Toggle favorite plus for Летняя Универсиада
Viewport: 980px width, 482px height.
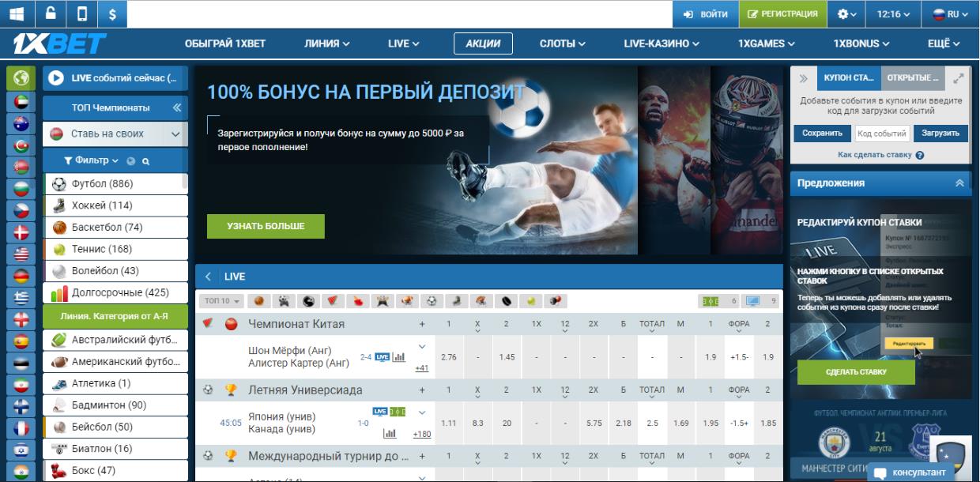click(x=422, y=390)
